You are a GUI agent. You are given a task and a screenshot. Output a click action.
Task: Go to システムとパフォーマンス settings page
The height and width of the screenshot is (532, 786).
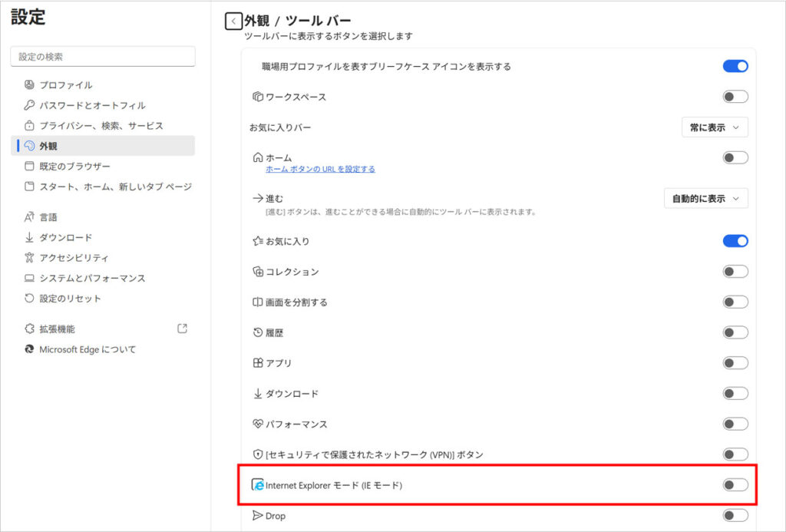pyautogui.click(x=92, y=278)
